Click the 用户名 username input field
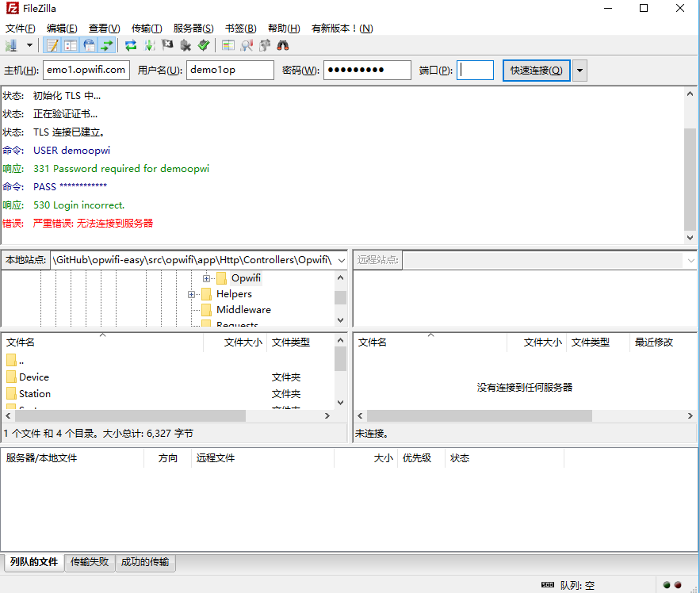Viewport: 700px width, 593px height. click(230, 70)
